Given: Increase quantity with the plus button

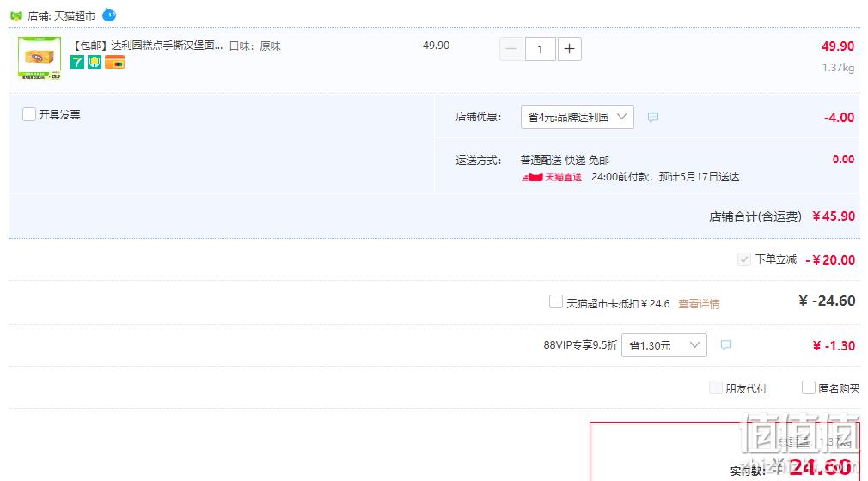Looking at the screenshot, I should 569,49.
